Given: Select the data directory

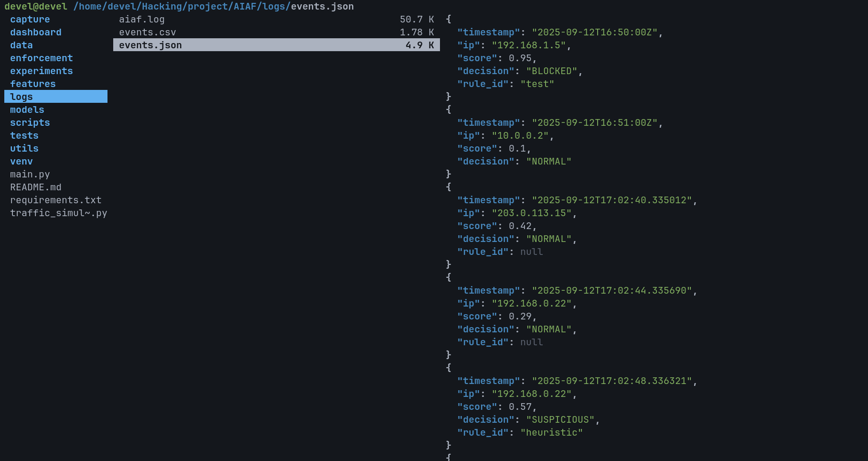Looking at the screenshot, I should 21,45.
